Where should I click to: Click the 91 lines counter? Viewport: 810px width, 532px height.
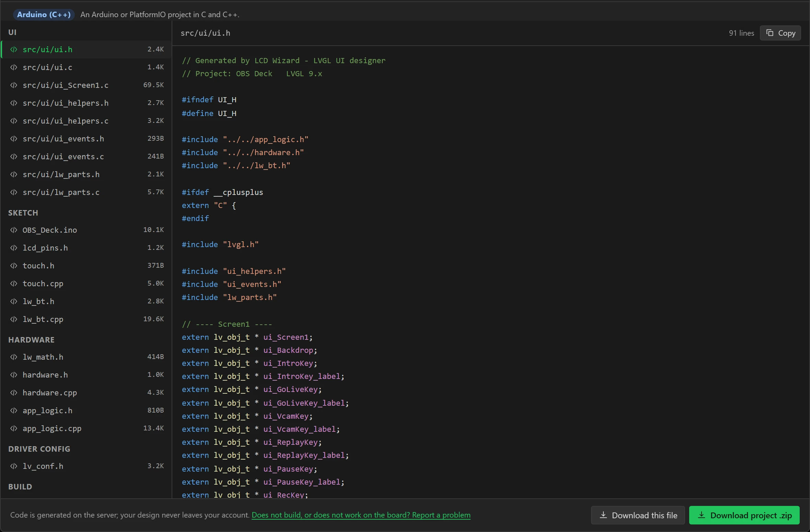click(741, 33)
